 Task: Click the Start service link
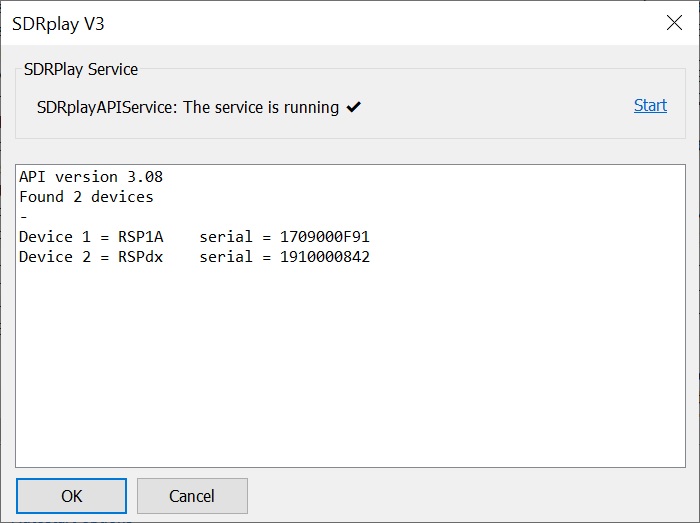(x=650, y=105)
